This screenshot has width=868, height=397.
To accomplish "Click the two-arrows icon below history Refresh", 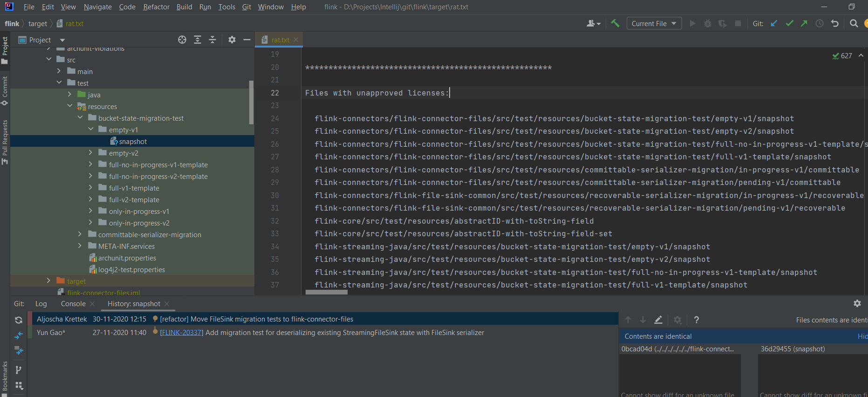I will point(19,335).
